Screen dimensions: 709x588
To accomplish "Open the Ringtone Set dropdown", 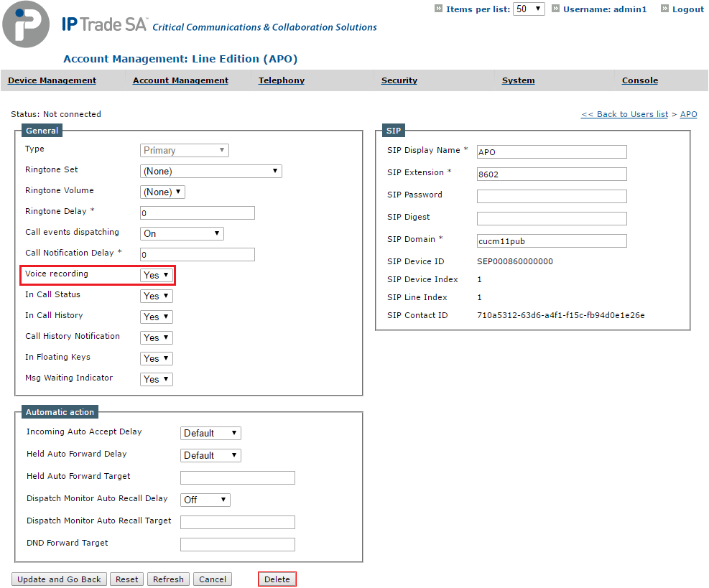I will (210, 172).
